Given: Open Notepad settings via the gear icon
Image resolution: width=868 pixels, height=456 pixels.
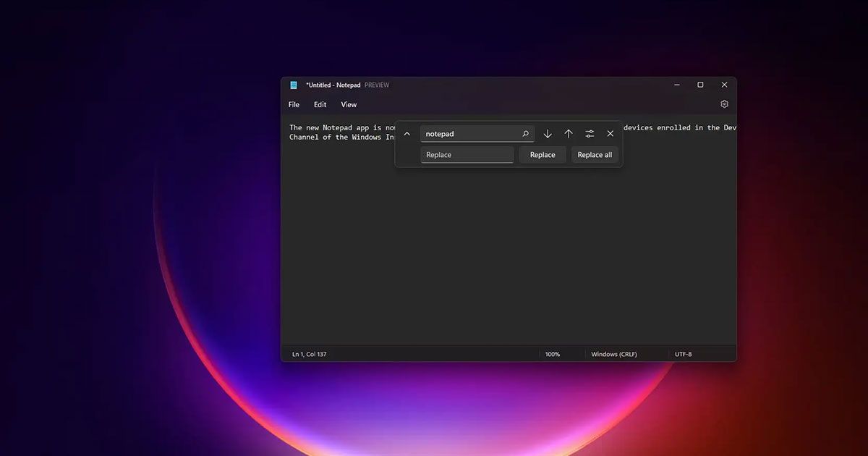Looking at the screenshot, I should tap(724, 104).
